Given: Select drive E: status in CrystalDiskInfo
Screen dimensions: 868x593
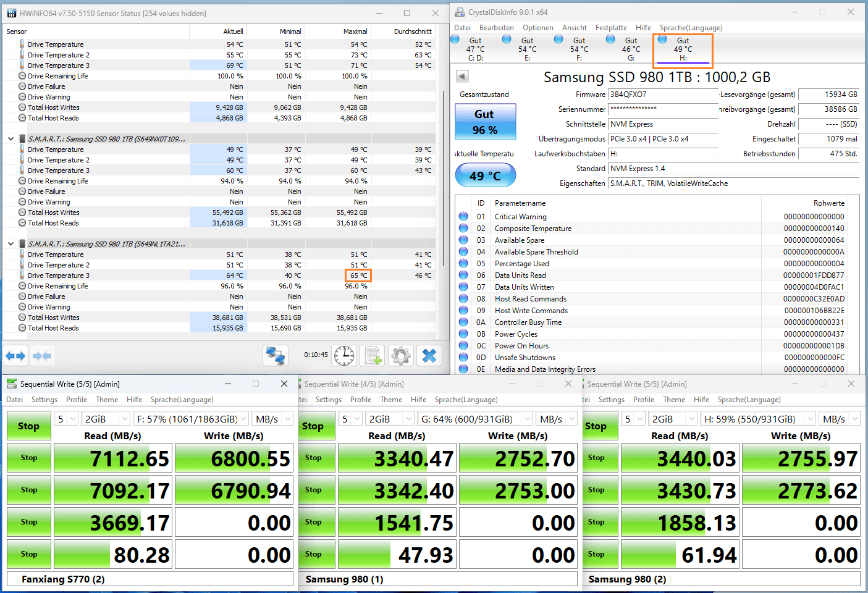Looking at the screenshot, I should pos(527,49).
